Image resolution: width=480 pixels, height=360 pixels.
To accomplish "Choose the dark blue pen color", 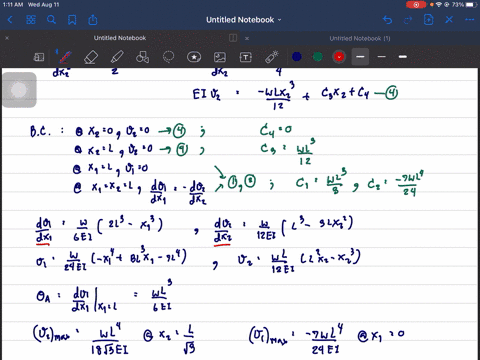I will point(297,57).
